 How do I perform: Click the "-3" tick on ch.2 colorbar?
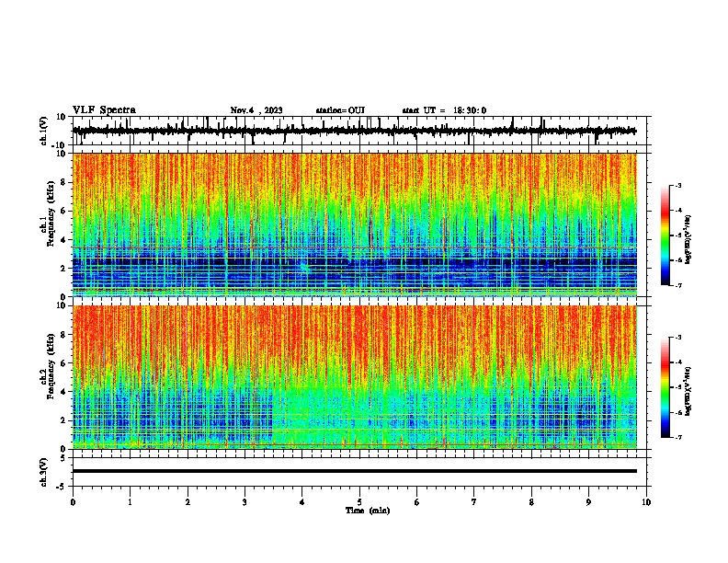[677, 338]
